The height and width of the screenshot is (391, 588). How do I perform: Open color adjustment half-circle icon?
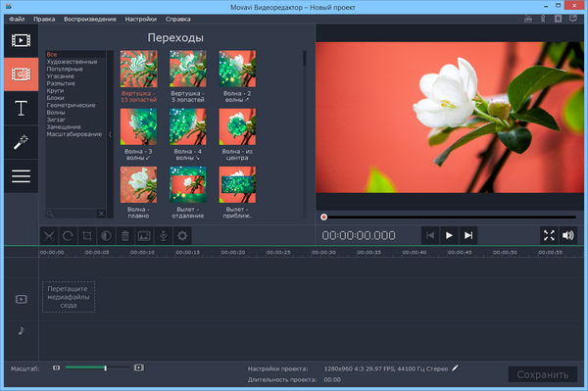coord(106,236)
